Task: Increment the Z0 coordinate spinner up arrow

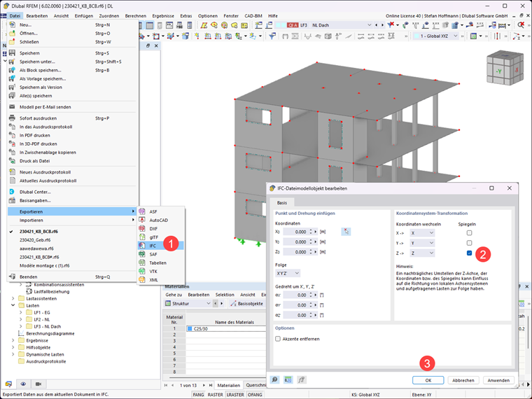Action: pos(310,251)
